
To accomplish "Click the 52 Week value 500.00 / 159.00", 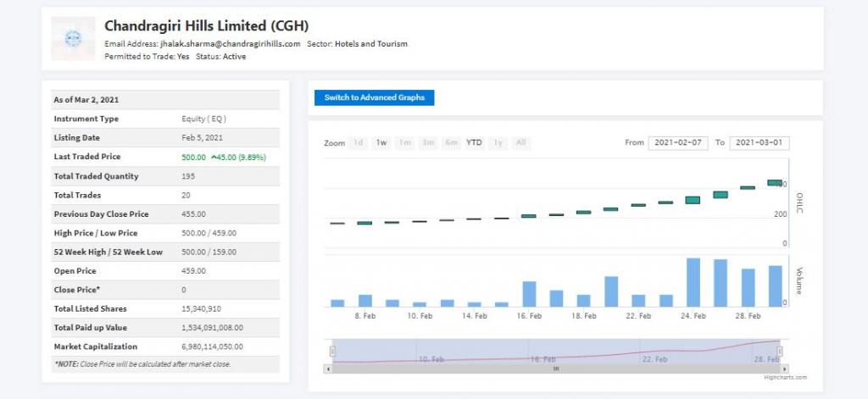I will pos(209,252).
